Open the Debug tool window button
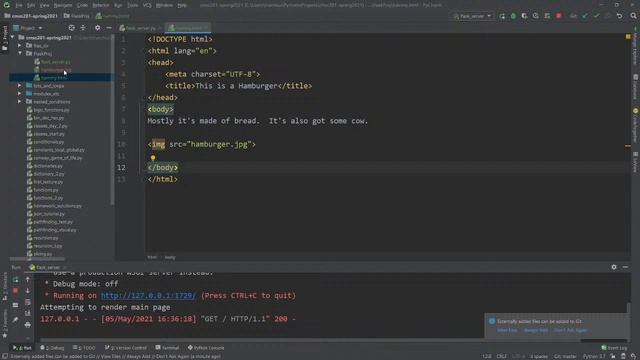The image size is (640, 360). point(52,348)
